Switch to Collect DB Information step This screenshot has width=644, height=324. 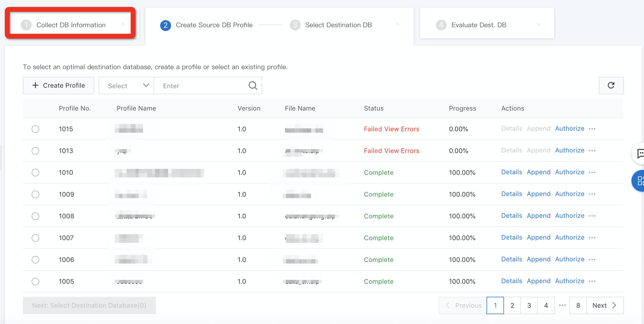tap(71, 25)
